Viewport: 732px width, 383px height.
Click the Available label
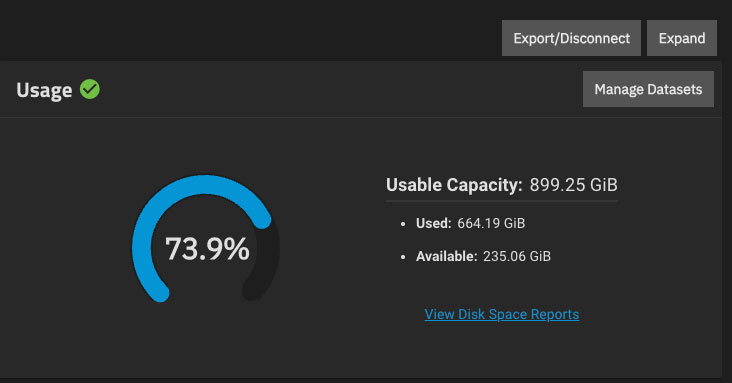[x=447, y=256]
